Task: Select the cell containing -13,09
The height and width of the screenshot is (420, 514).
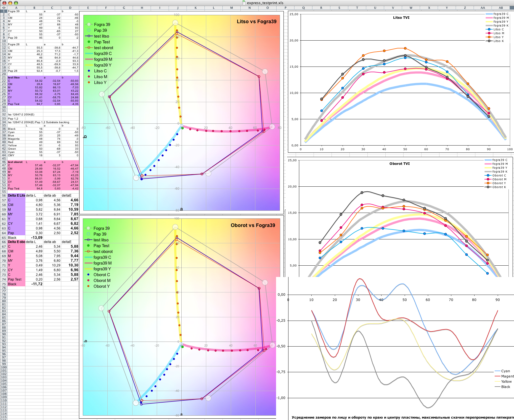Action: (34, 237)
